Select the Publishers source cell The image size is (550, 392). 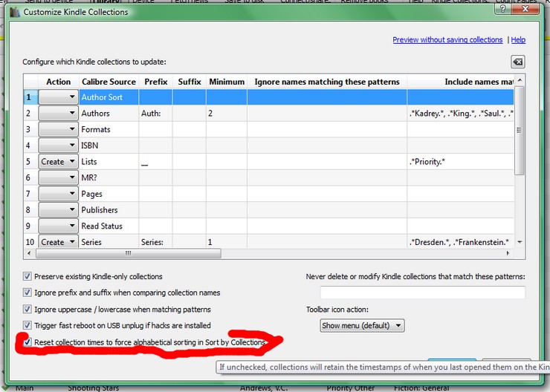(x=109, y=210)
